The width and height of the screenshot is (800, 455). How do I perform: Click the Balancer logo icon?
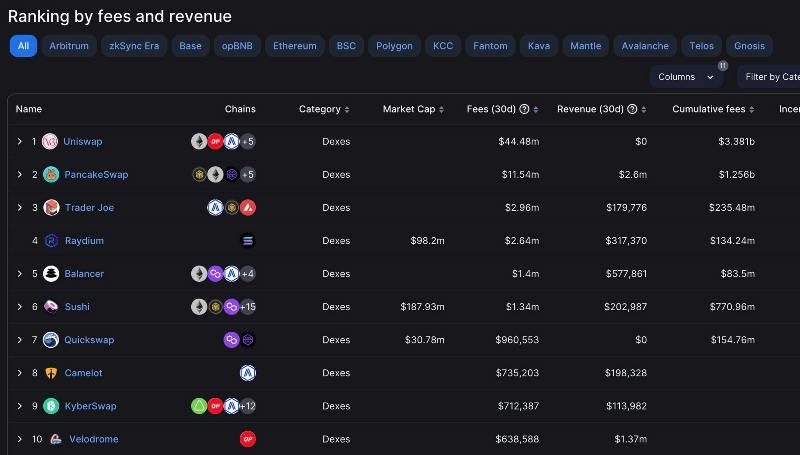click(x=50, y=274)
